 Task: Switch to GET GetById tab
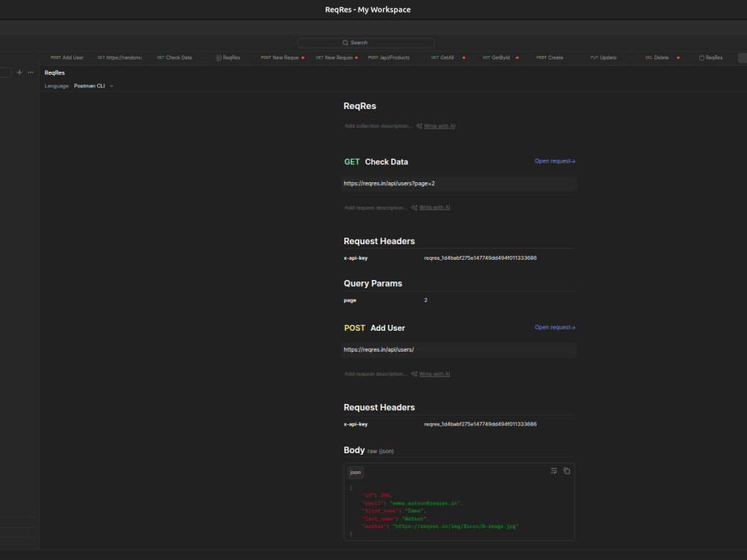coord(496,57)
